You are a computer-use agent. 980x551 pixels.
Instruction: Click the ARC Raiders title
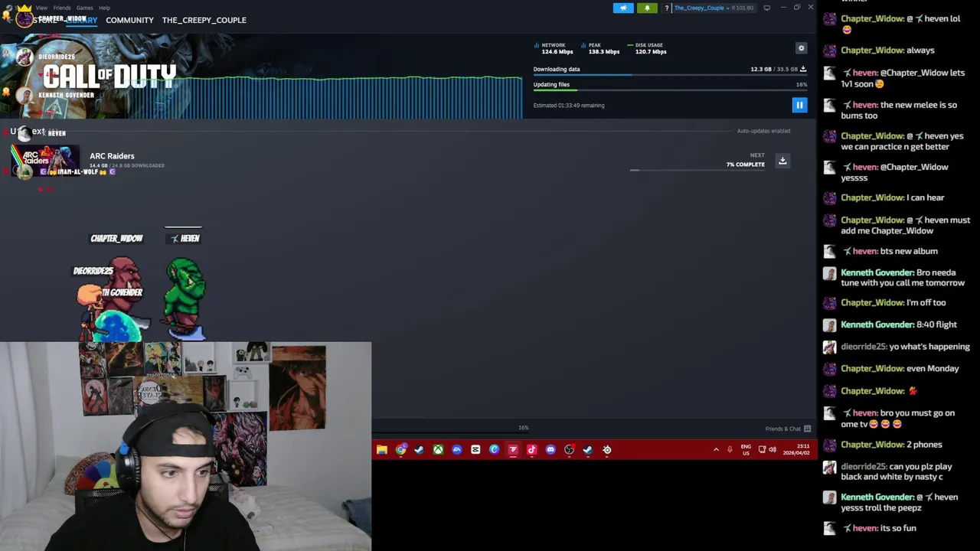click(112, 156)
